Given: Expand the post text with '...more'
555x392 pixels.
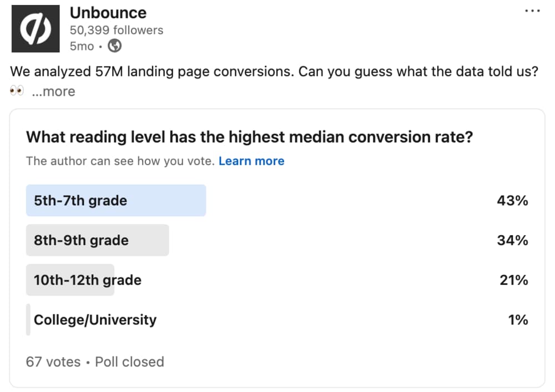Looking at the screenshot, I should pos(53,91).
